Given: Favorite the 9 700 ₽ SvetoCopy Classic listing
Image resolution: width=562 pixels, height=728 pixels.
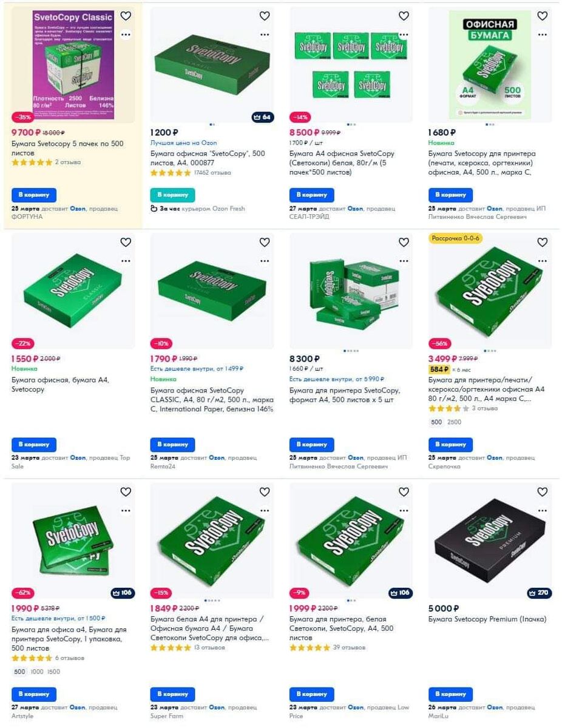Looking at the screenshot, I should (126, 16).
